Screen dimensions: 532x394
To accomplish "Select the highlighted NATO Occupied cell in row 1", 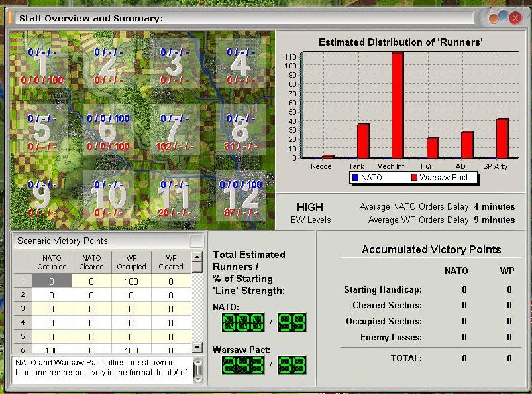I will click(52, 281).
